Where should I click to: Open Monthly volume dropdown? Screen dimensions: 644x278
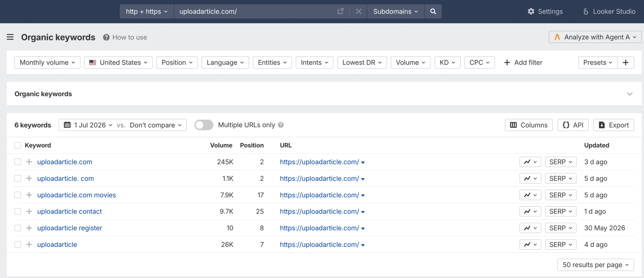click(x=47, y=62)
